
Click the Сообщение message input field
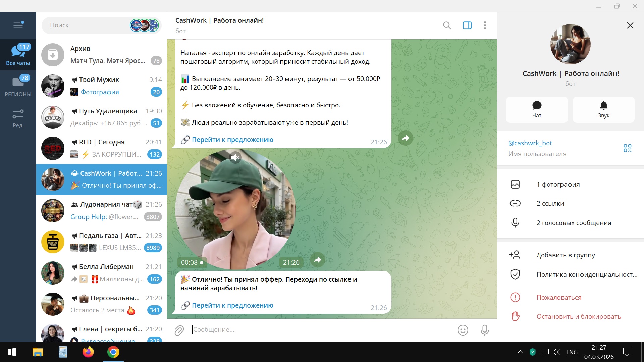(319, 330)
